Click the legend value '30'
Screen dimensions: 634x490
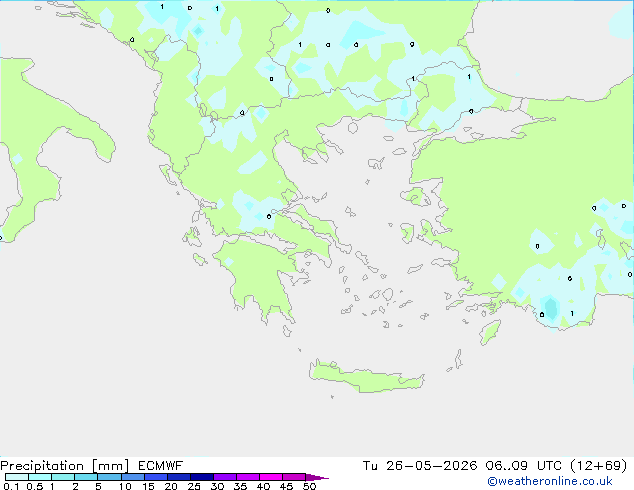[217, 486]
